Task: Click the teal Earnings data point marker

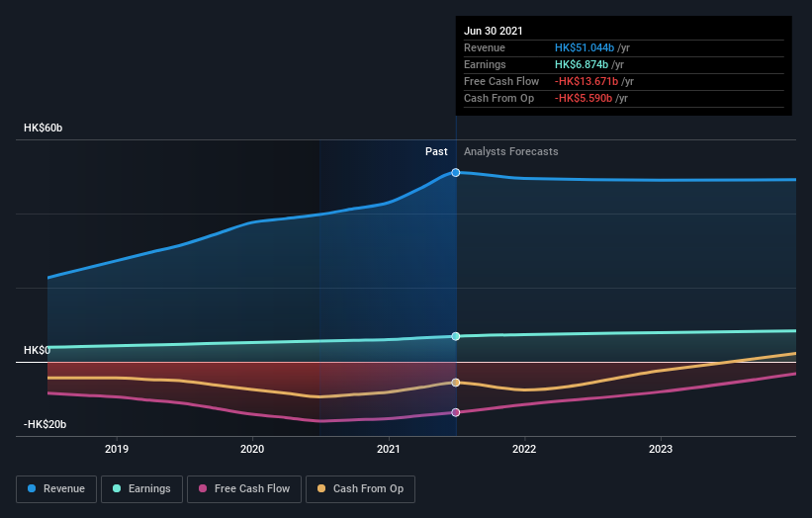Action: tap(456, 336)
